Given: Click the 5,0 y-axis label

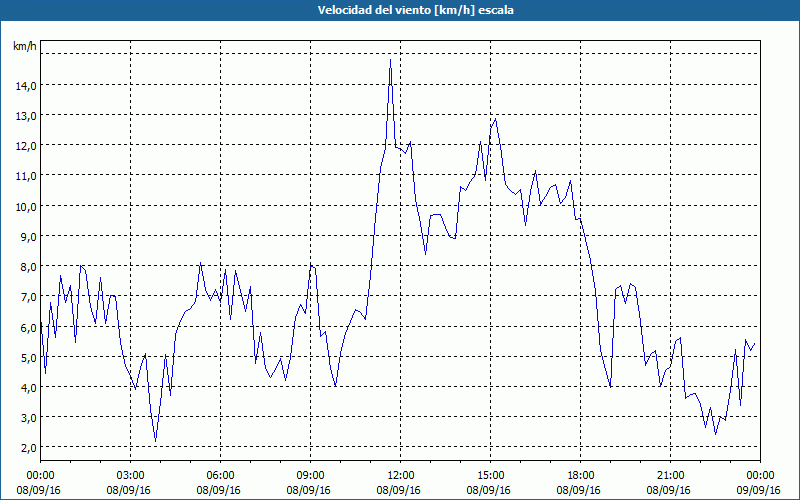Looking at the screenshot, I should (x=29, y=358).
